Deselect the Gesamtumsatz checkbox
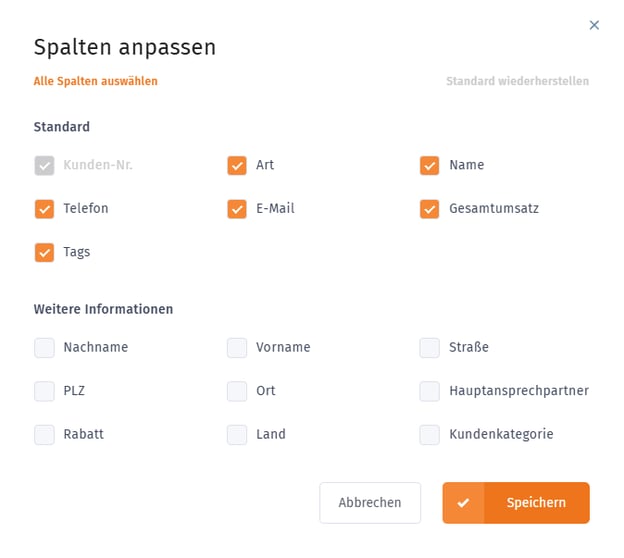This screenshot has width=624, height=558. click(x=430, y=209)
